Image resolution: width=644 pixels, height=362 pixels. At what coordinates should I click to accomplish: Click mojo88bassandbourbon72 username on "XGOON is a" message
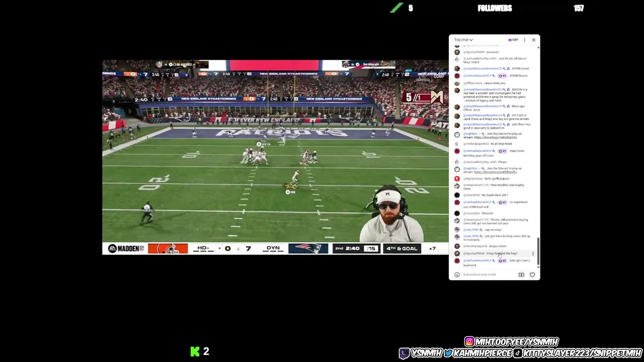(484, 89)
